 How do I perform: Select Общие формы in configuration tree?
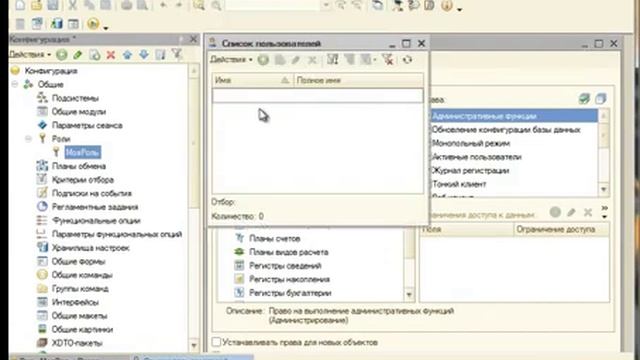tap(78, 261)
